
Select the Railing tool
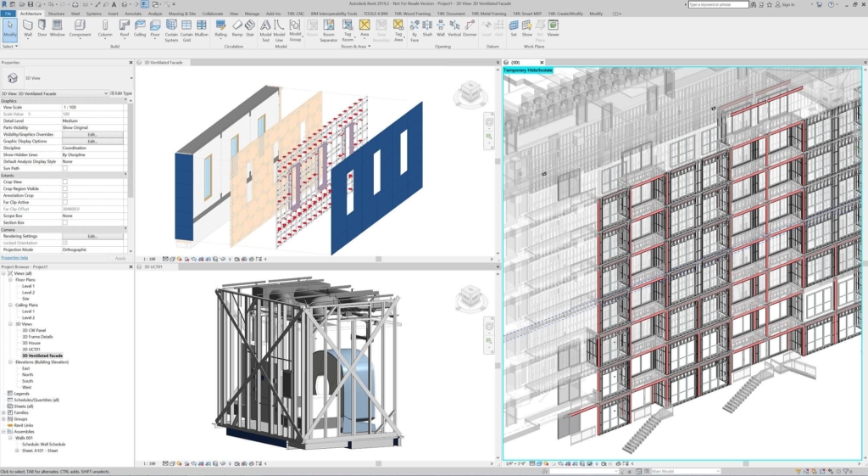[220, 28]
